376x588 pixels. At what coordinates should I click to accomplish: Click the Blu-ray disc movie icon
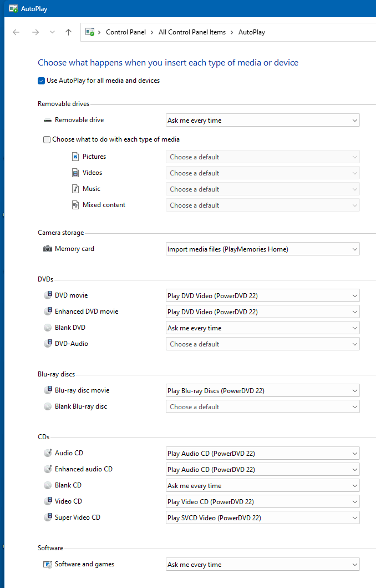tap(48, 390)
